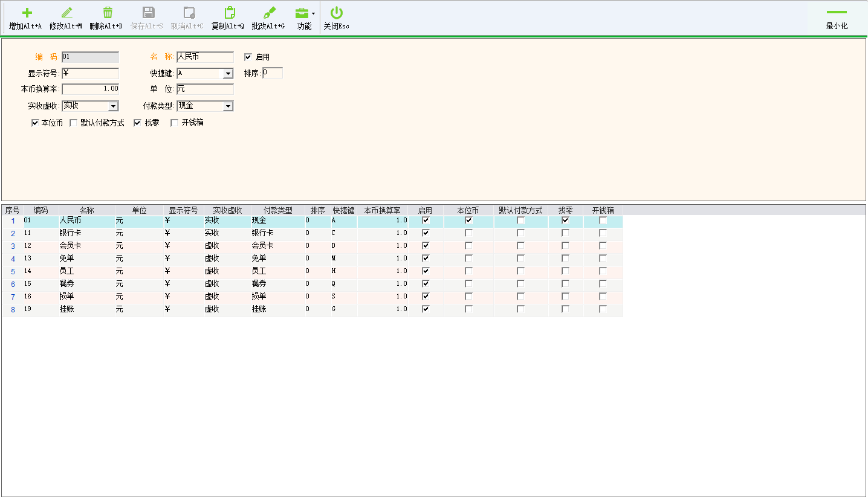Click the 名称 input field
The image size is (868, 499).
click(205, 57)
